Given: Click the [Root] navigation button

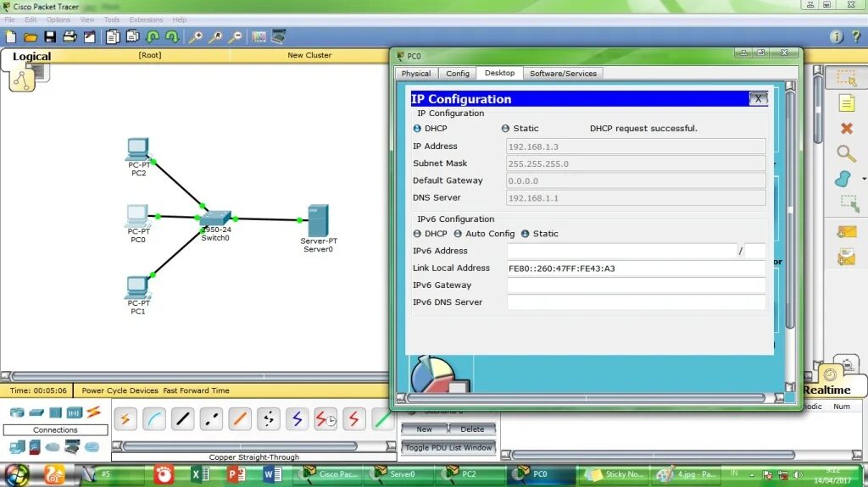Looking at the screenshot, I should coord(150,55).
